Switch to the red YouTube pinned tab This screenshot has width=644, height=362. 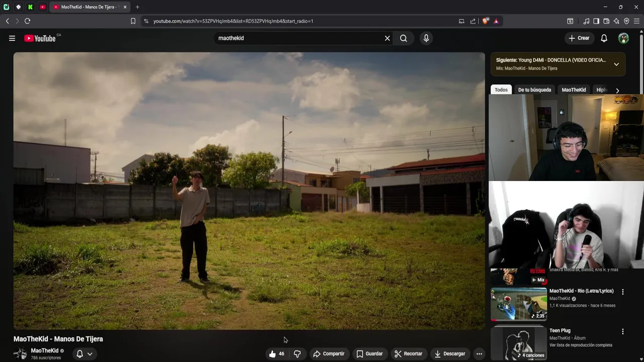(x=42, y=7)
